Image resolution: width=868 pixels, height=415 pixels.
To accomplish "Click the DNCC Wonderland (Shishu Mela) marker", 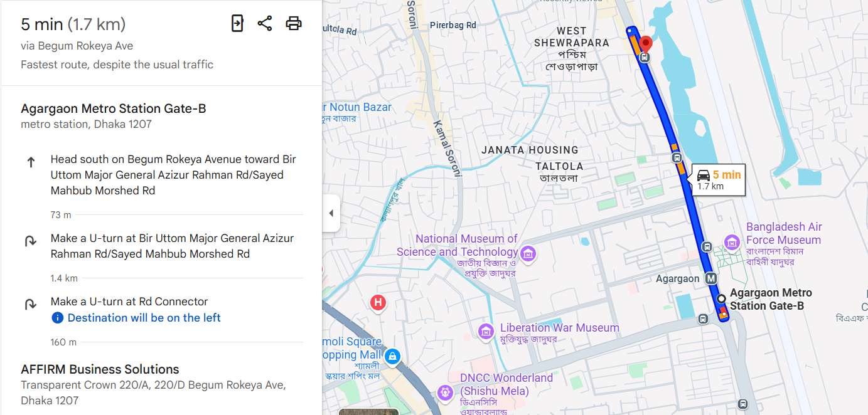I will [x=445, y=392].
